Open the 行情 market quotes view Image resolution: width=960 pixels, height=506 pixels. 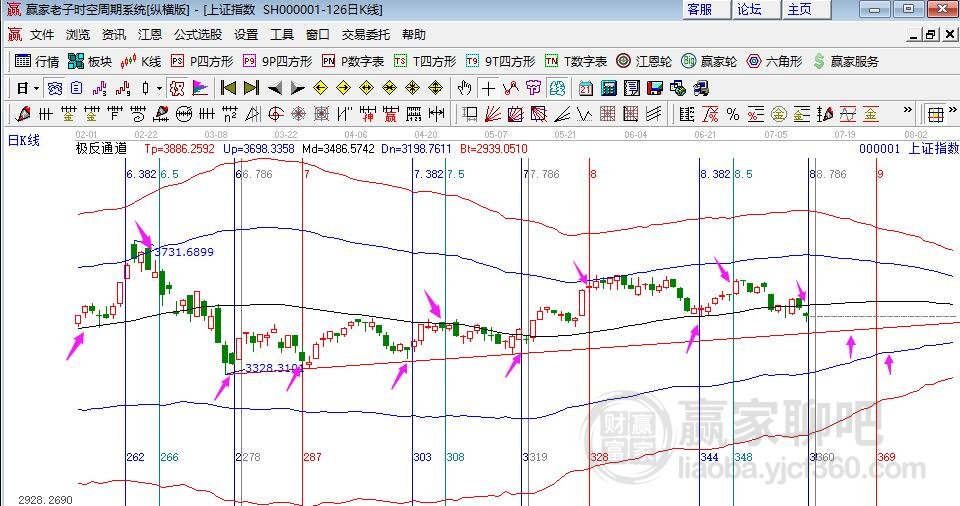pos(37,61)
